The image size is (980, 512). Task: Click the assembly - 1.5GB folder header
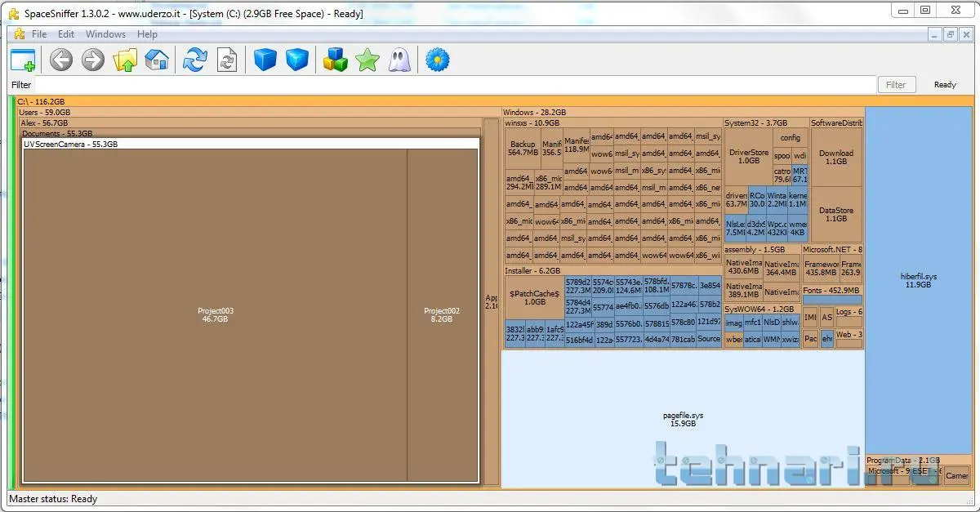[762, 249]
